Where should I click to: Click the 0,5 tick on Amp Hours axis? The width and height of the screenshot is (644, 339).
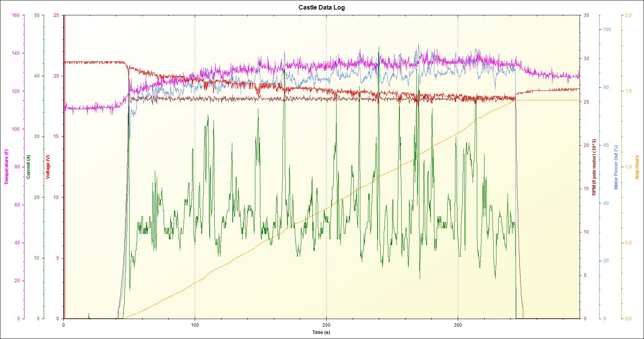628,243
